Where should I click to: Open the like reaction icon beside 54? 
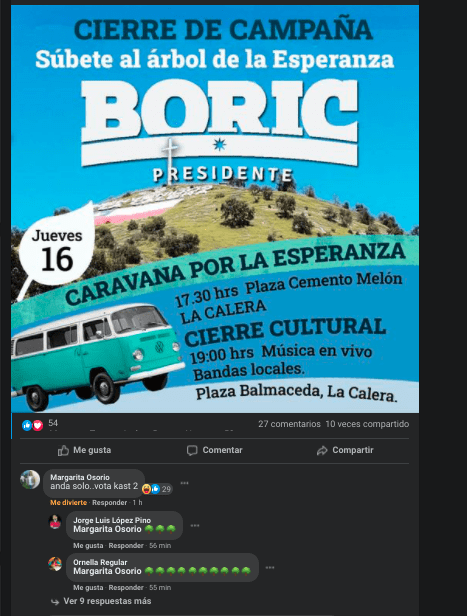coord(27,425)
